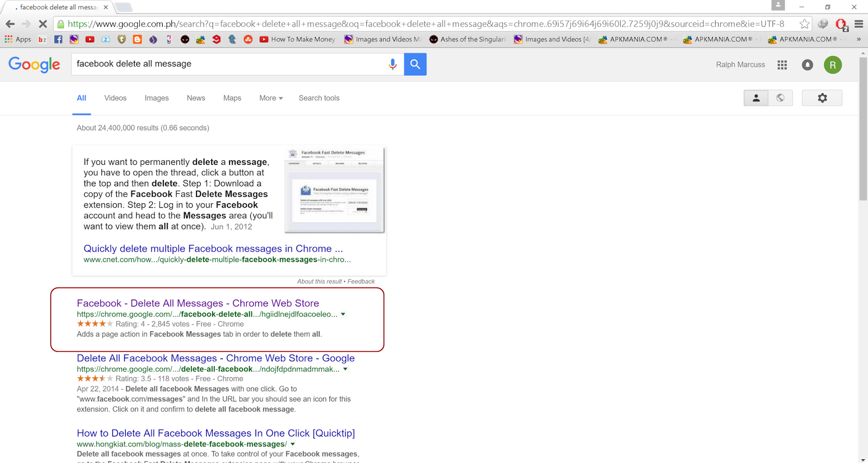Open the Chrome people profile button
This screenshot has height=463, width=868.
click(778, 5)
